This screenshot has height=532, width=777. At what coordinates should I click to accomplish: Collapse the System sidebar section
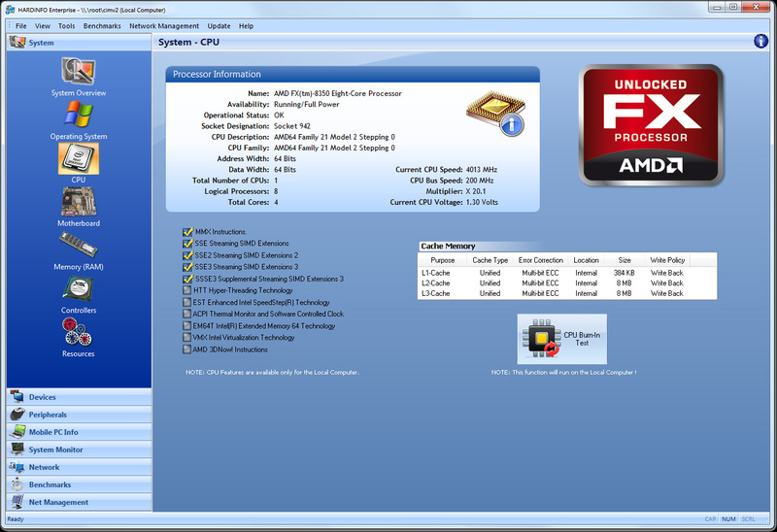coord(80,43)
